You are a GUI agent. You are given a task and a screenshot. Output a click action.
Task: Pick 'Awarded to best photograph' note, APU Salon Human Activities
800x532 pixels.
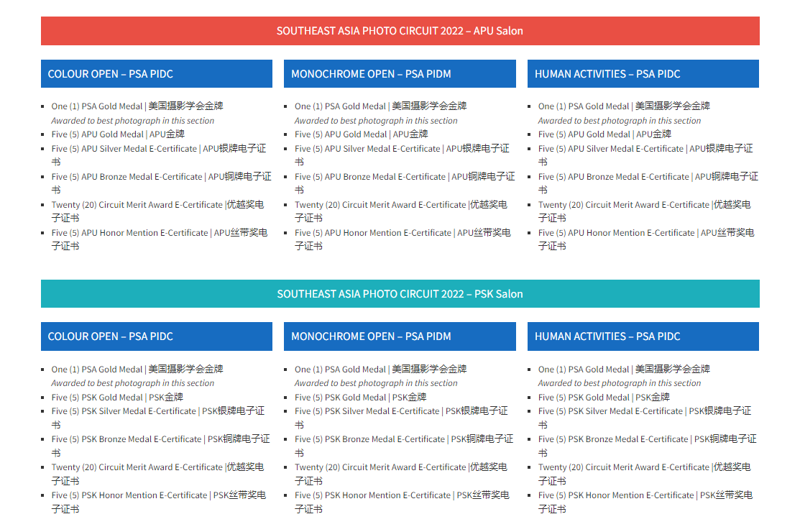click(620, 121)
